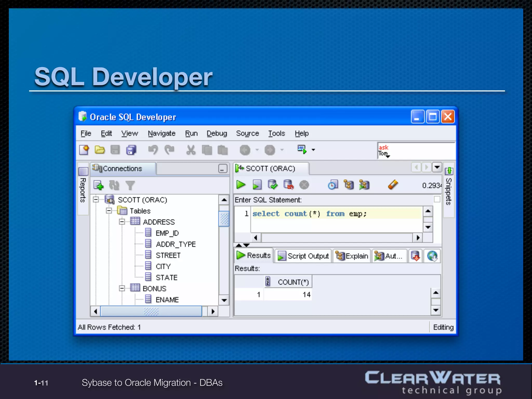This screenshot has height=399, width=532.
Task: Click the Paste toolbar icon
Action: pos(223,150)
